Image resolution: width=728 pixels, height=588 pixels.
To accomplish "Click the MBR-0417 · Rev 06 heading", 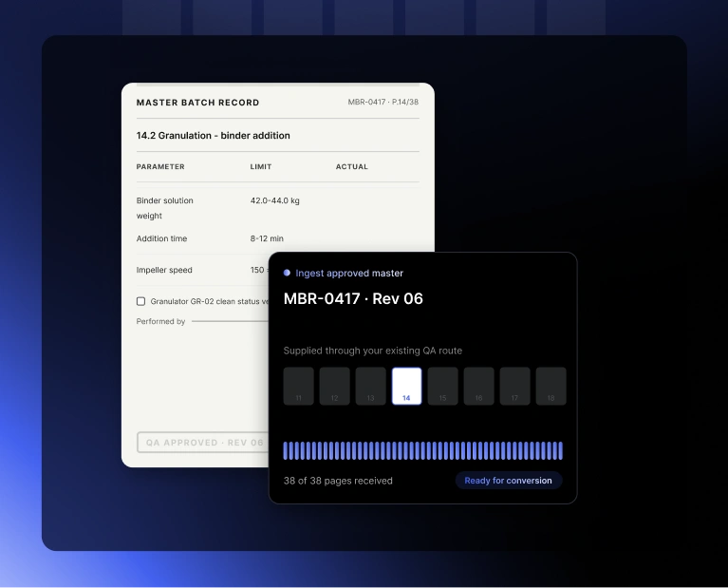I will (x=353, y=298).
